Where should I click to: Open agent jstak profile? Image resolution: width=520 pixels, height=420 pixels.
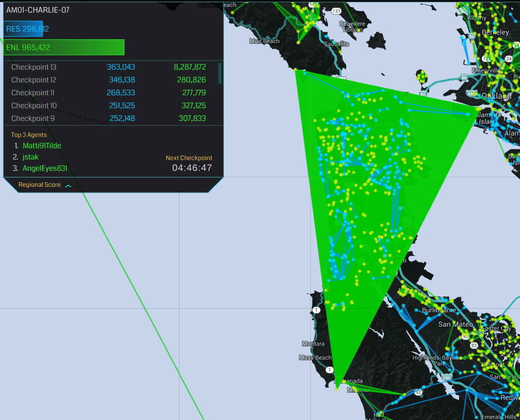click(30, 157)
